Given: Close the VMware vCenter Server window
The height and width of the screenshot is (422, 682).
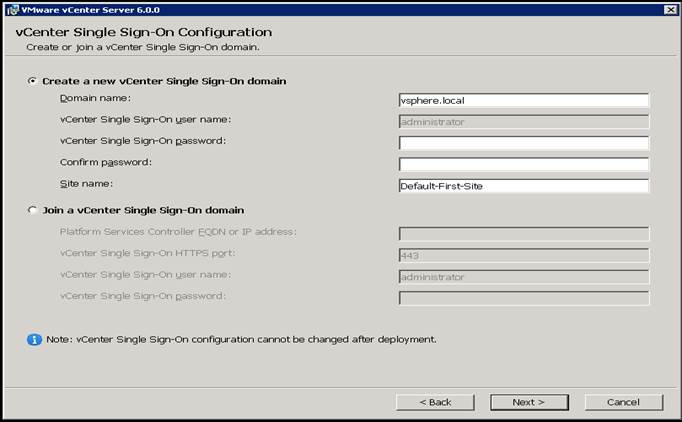Looking at the screenshot, I should tap(670, 10).
